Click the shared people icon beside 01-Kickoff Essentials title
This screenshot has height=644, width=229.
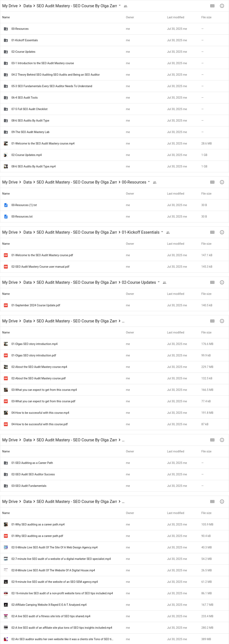coord(168,232)
